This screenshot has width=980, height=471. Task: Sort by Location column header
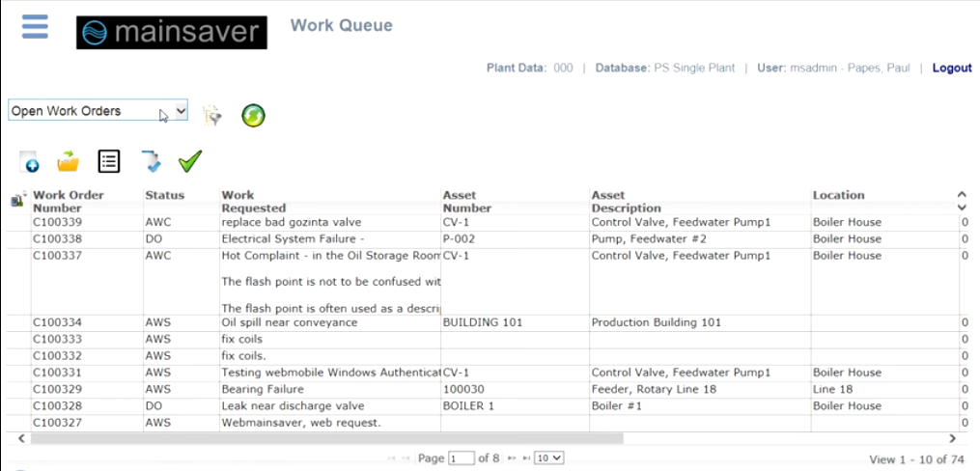coord(839,195)
